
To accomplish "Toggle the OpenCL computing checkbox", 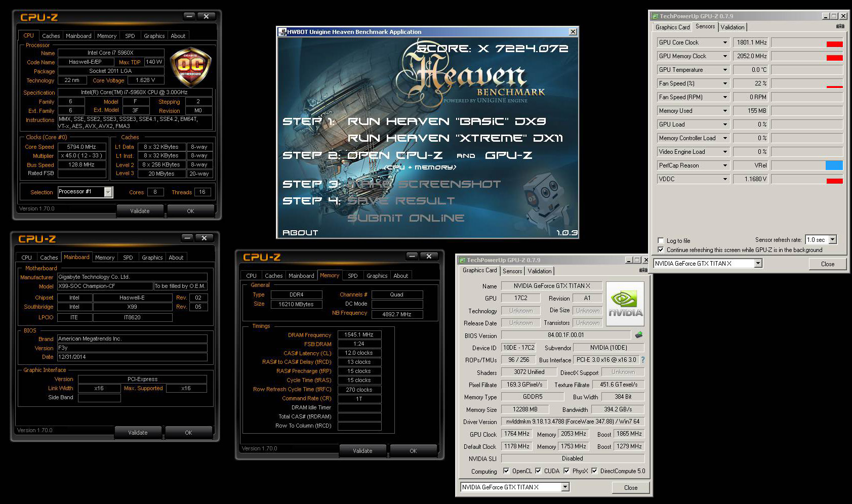I will 506,471.
